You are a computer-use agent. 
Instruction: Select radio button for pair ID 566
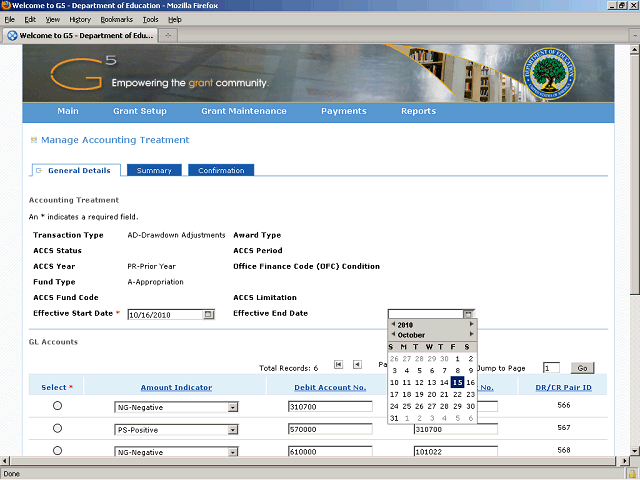[58, 406]
